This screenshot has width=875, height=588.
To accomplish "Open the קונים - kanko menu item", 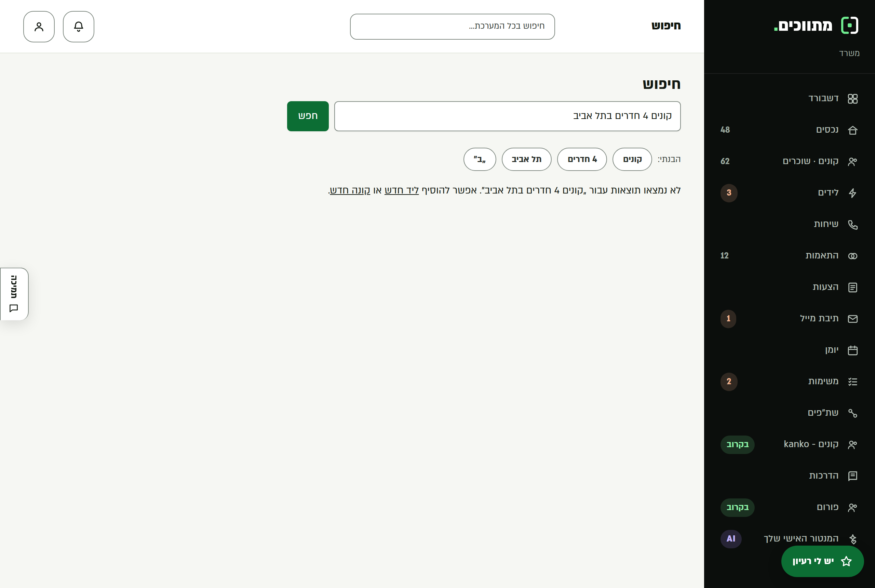I will [x=789, y=444].
